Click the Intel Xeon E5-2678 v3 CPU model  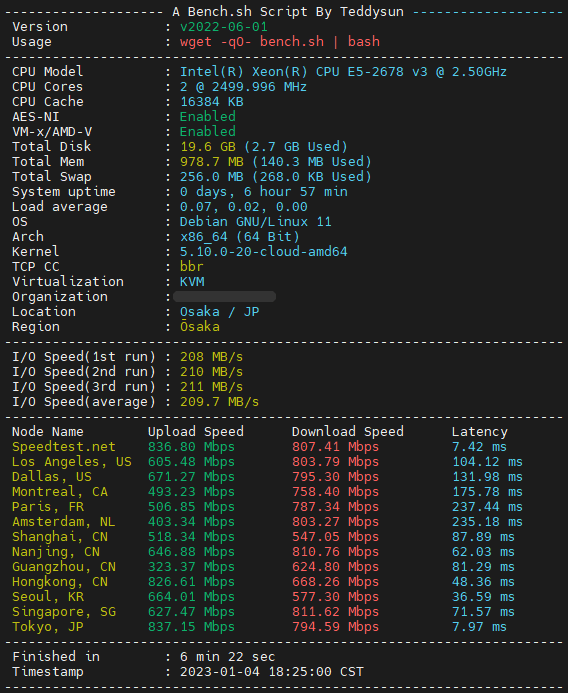343,72
